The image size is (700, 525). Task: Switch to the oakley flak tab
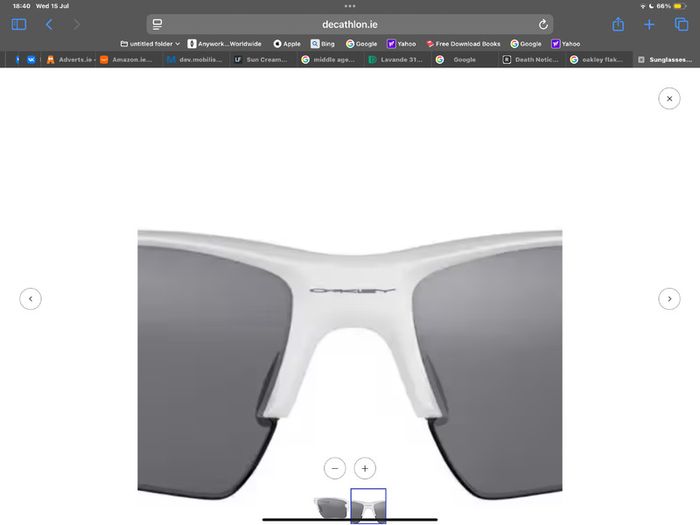pos(598,59)
